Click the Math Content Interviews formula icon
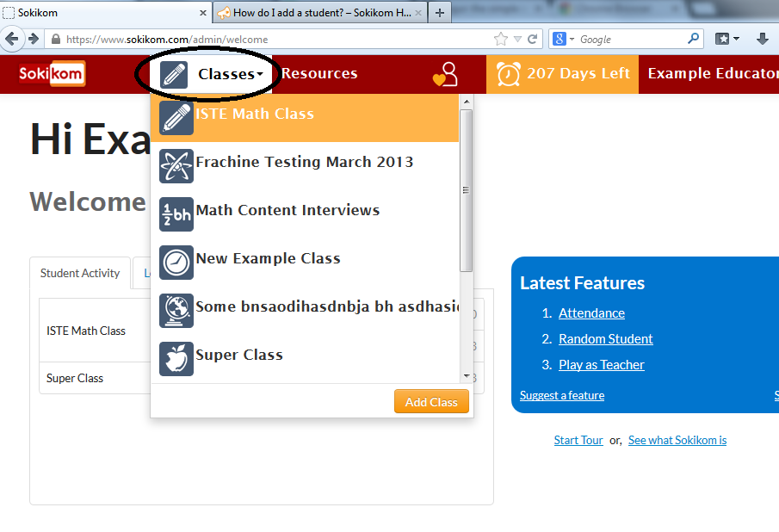 [x=176, y=214]
